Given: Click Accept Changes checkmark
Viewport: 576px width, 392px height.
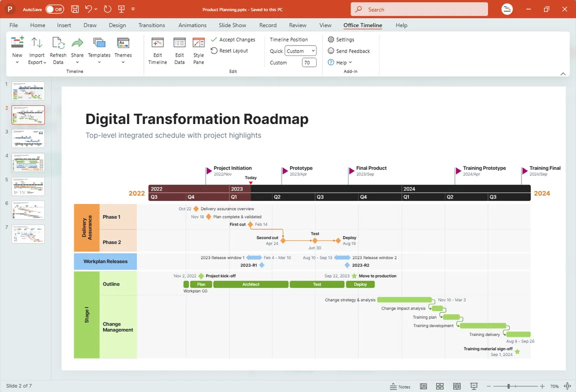Looking at the screenshot, I should coord(214,39).
